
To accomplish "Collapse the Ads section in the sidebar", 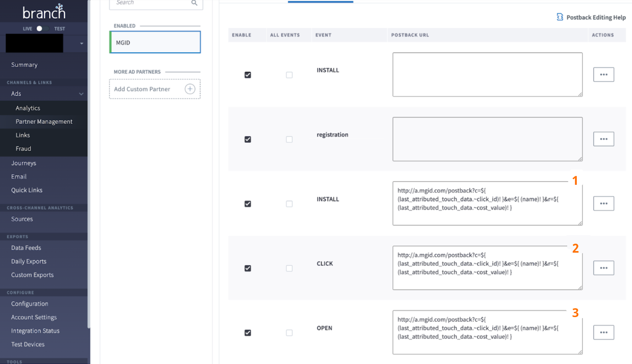I will (81, 94).
